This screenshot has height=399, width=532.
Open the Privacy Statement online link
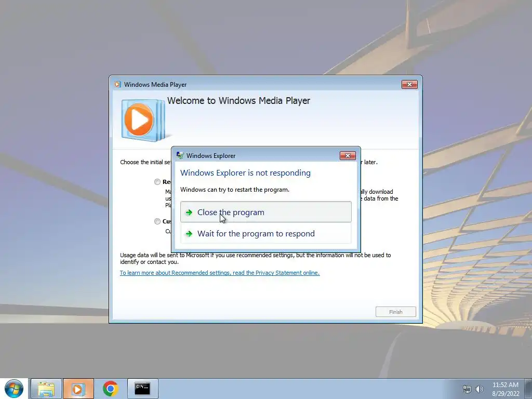pyautogui.click(x=220, y=273)
